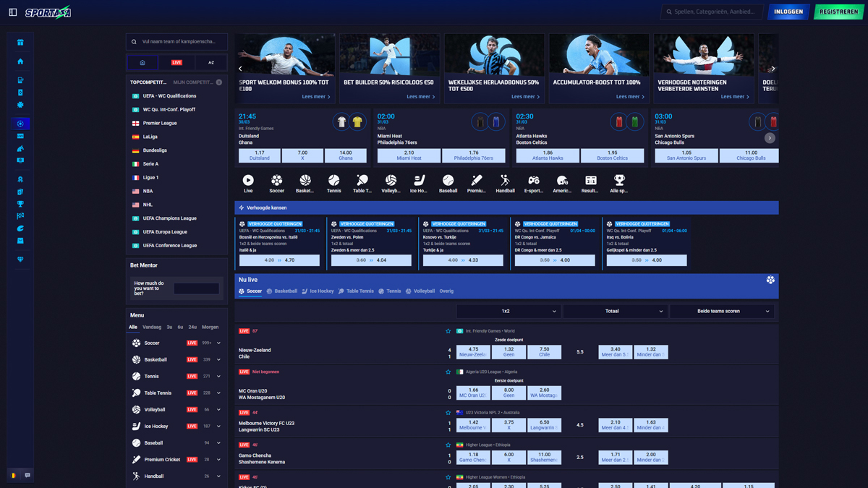Open the Beide teams scoren dropdown
The image size is (868, 488).
tap(721, 311)
